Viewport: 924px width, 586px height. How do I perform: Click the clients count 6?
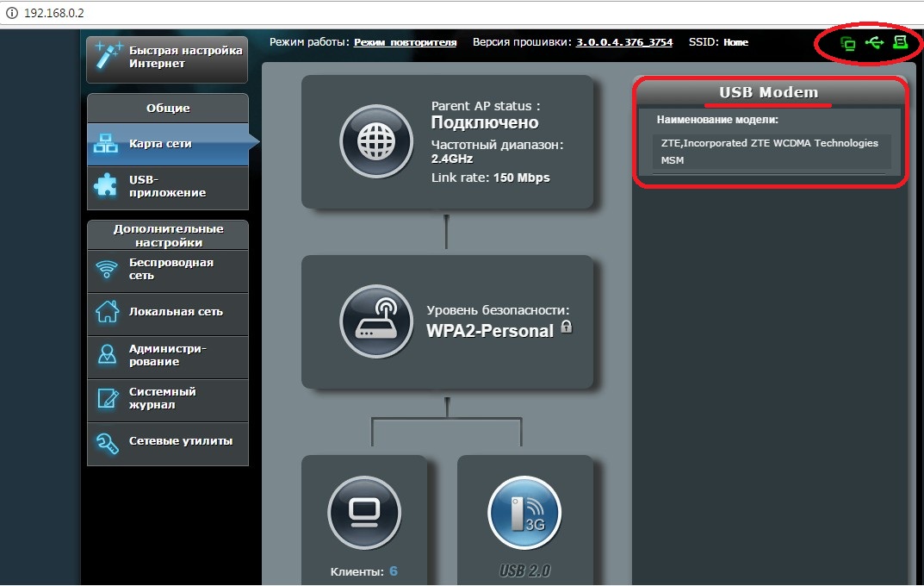pos(393,571)
